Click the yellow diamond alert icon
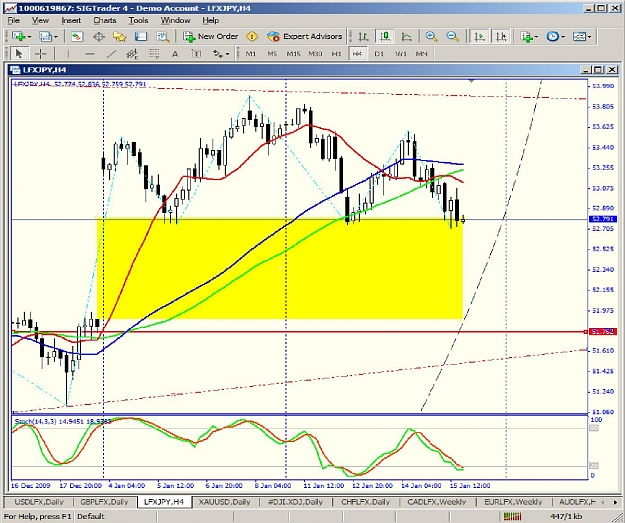The height and width of the screenshot is (523, 625). coord(252,37)
